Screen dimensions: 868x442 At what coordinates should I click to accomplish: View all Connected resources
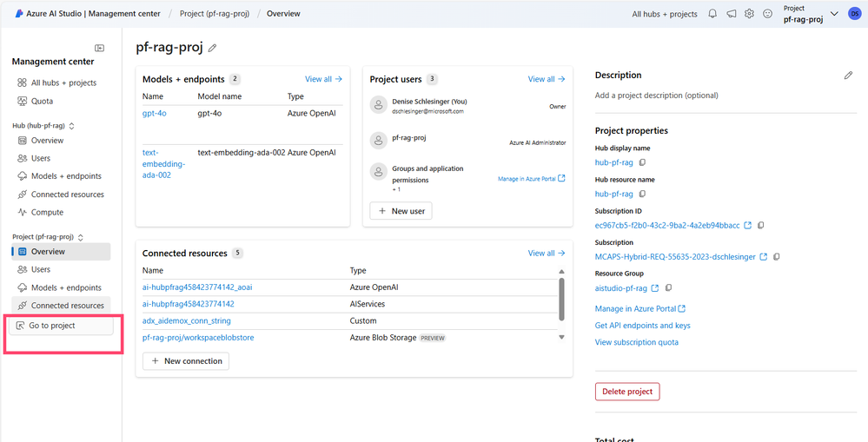point(547,253)
